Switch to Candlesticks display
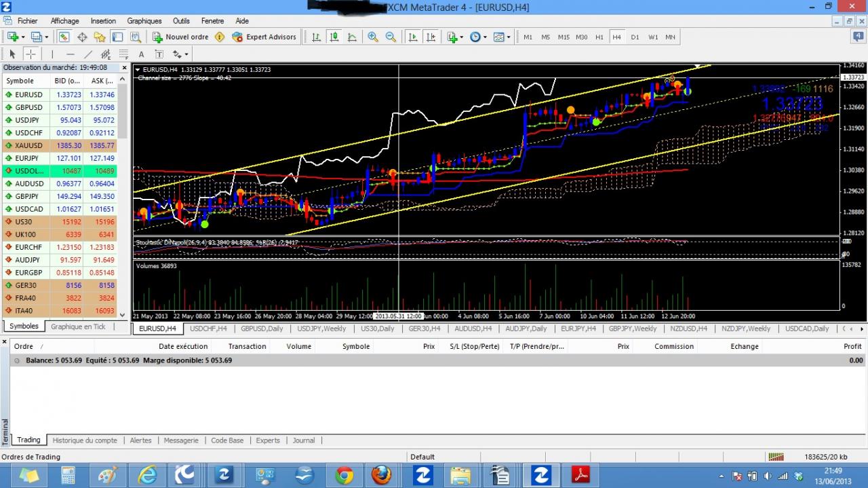This screenshot has width=868, height=488. point(334,37)
